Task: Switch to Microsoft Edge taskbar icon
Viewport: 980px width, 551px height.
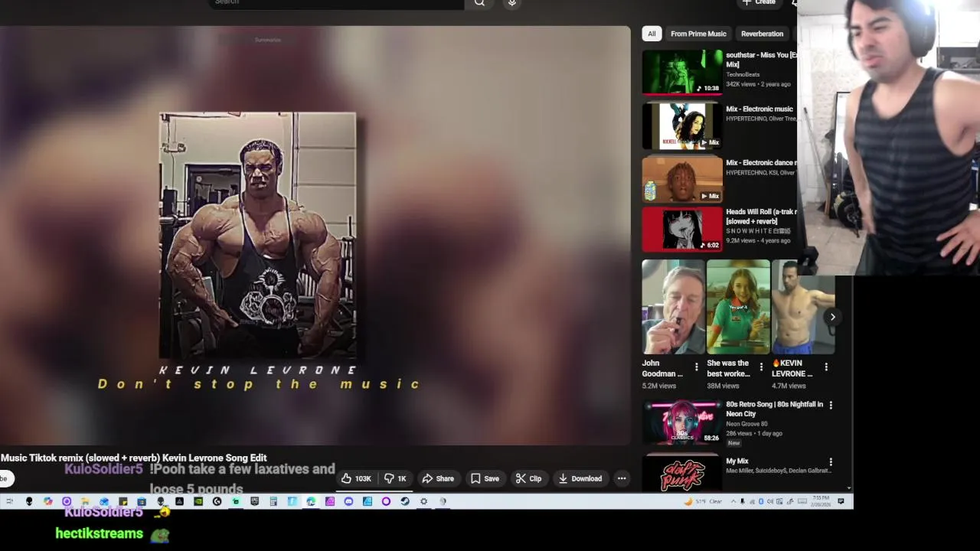Action: 311,501
